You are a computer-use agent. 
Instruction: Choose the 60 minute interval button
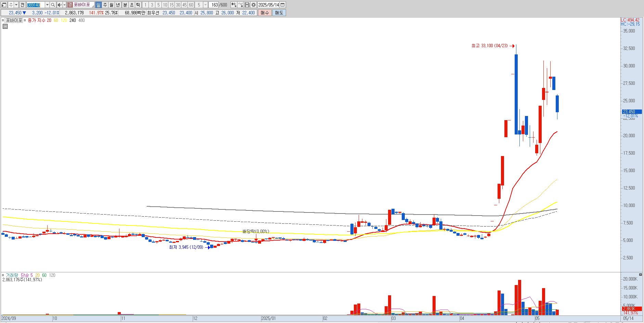(x=191, y=5)
